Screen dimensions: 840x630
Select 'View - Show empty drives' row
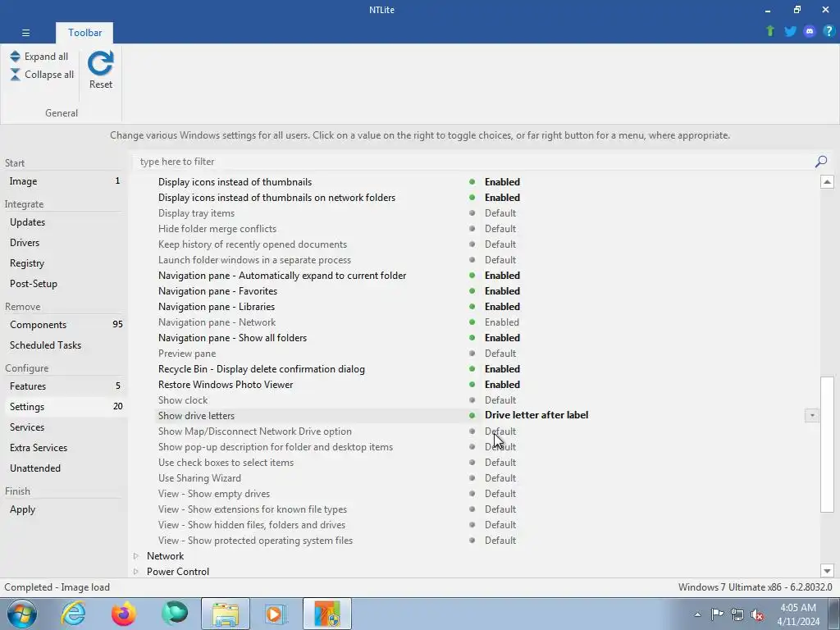487,493
